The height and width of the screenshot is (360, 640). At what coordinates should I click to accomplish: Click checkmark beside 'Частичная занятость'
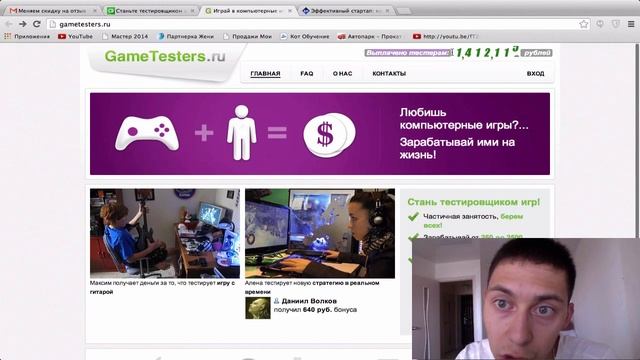click(x=413, y=216)
